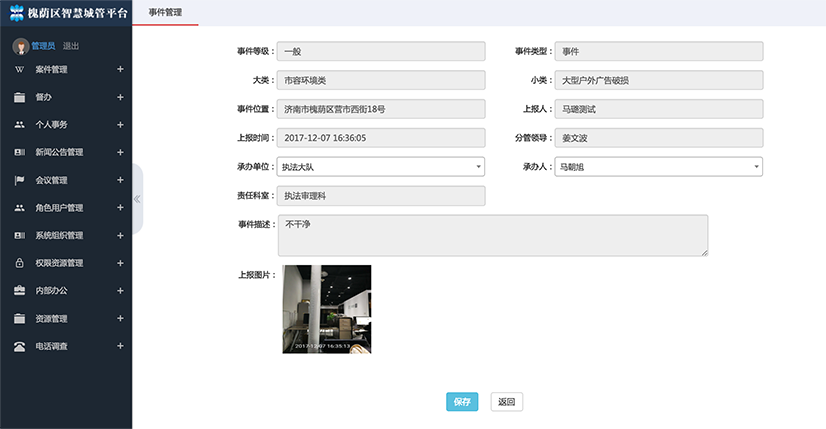Viewport: 826px width, 429px height.
Task: Click the 会议管理 flag icon
Action: [x=19, y=180]
